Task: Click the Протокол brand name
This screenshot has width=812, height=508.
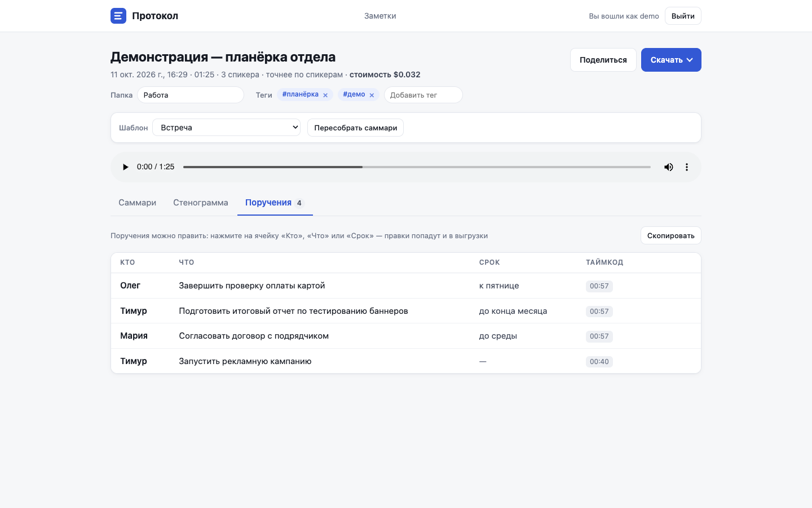Action: coord(155,16)
